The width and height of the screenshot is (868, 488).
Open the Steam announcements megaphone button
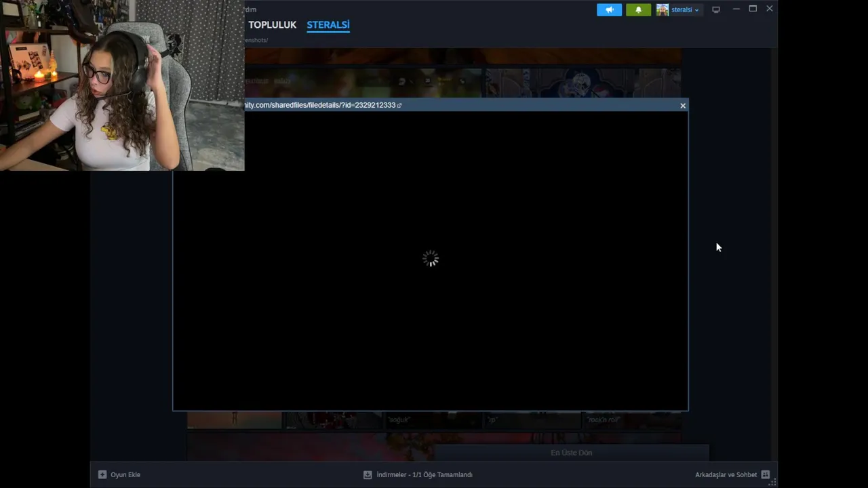coord(609,9)
